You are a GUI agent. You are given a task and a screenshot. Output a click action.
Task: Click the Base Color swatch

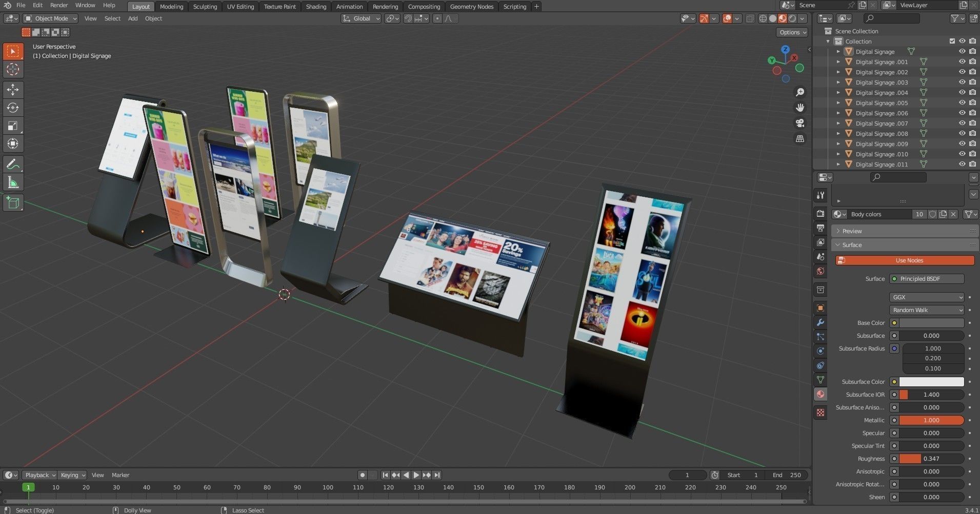[x=931, y=323]
